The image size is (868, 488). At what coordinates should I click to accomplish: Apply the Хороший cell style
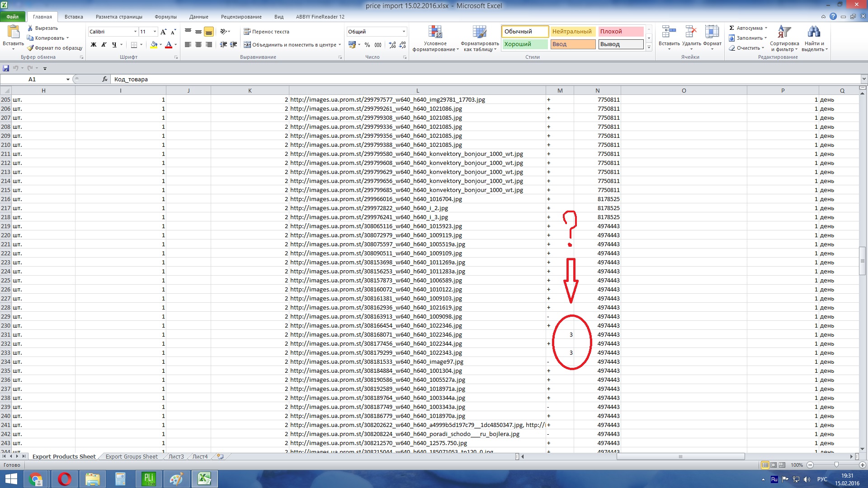click(524, 44)
